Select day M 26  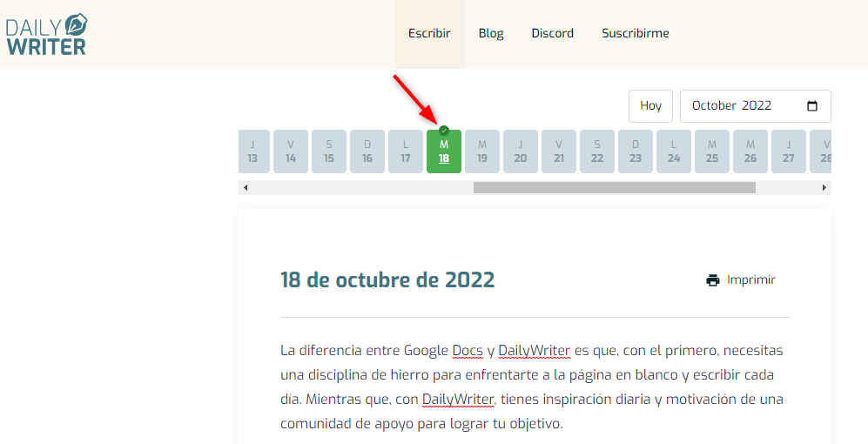pyautogui.click(x=750, y=151)
